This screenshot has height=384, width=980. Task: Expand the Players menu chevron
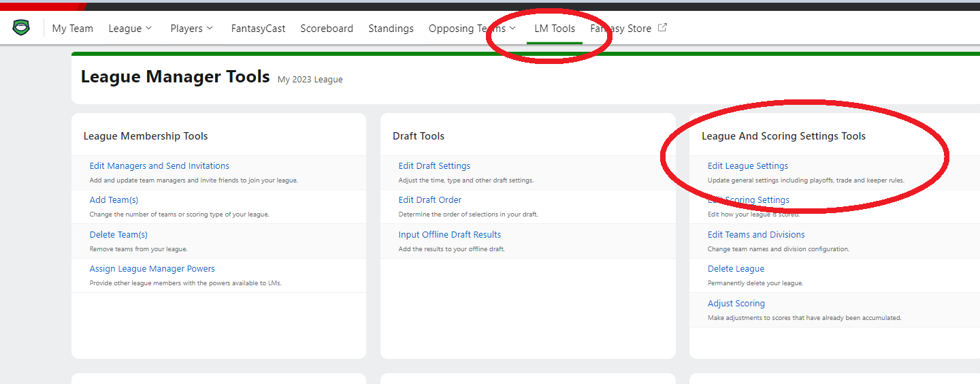(x=210, y=28)
